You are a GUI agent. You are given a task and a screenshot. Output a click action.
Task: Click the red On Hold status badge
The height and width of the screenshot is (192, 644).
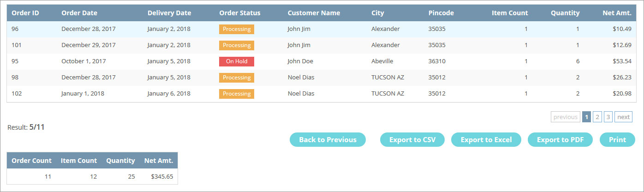click(x=237, y=61)
